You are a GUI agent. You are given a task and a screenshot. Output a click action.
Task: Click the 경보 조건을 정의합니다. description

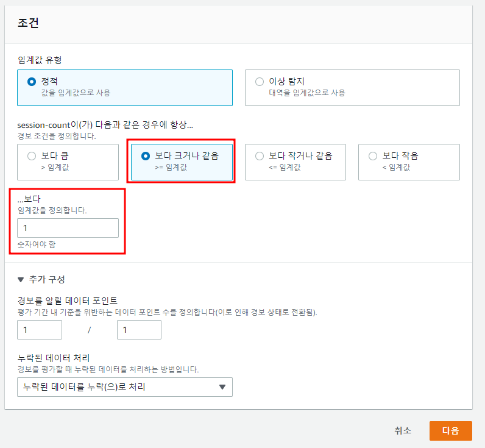[x=57, y=136]
